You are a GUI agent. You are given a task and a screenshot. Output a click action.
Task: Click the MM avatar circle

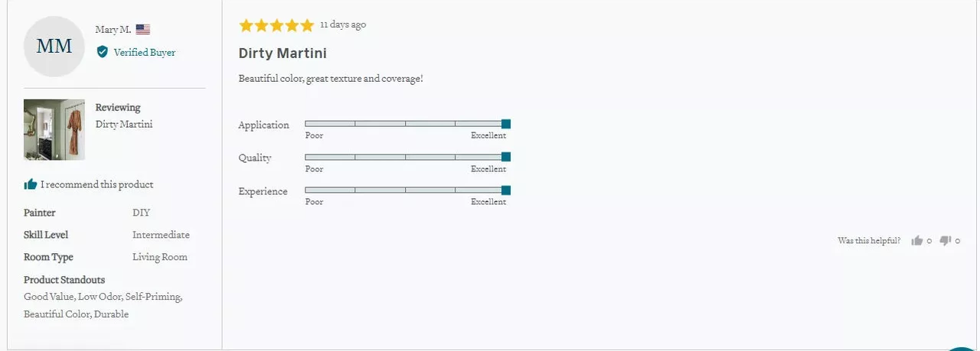pos(54,47)
